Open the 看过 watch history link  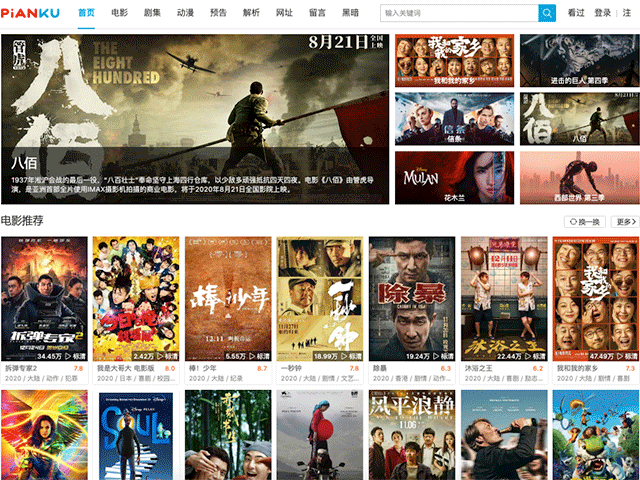(x=576, y=13)
